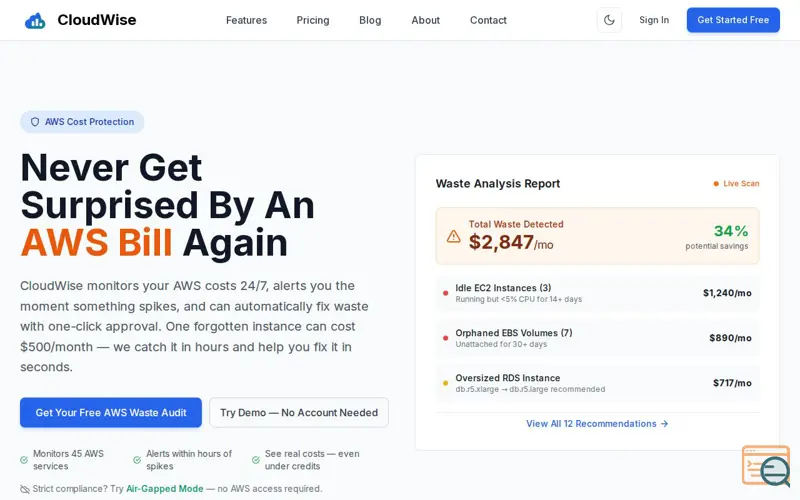Click Try Demo — No Account Needed

point(299,412)
